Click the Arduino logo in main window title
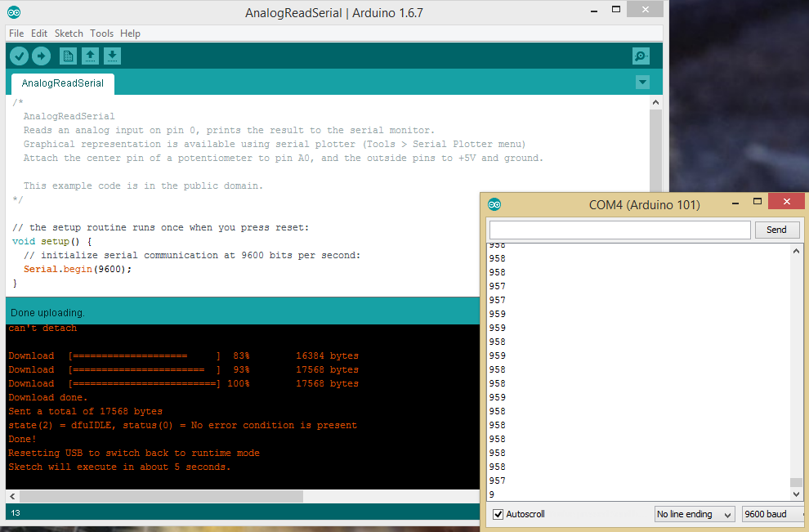 pos(14,12)
